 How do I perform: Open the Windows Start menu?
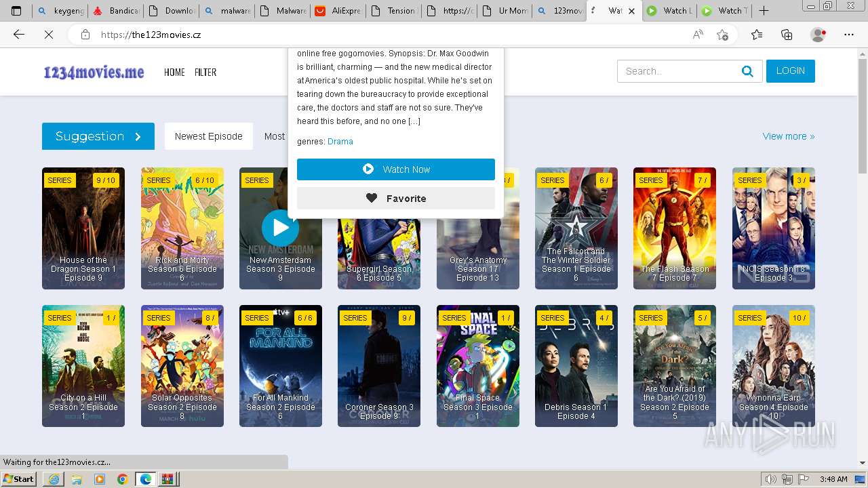(19, 479)
